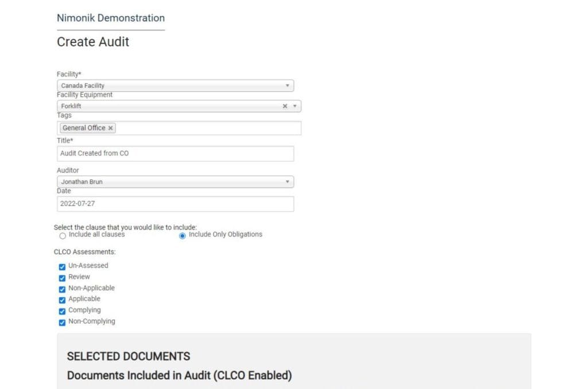The image size is (588, 389).
Task: Open Nimonik Demonstration header link
Action: [x=111, y=18]
